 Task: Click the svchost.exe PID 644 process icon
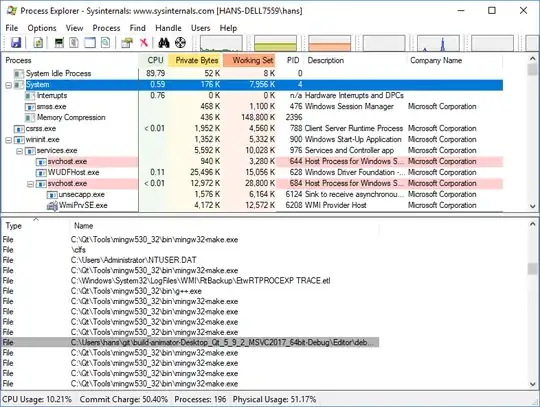pyautogui.click(x=41, y=162)
